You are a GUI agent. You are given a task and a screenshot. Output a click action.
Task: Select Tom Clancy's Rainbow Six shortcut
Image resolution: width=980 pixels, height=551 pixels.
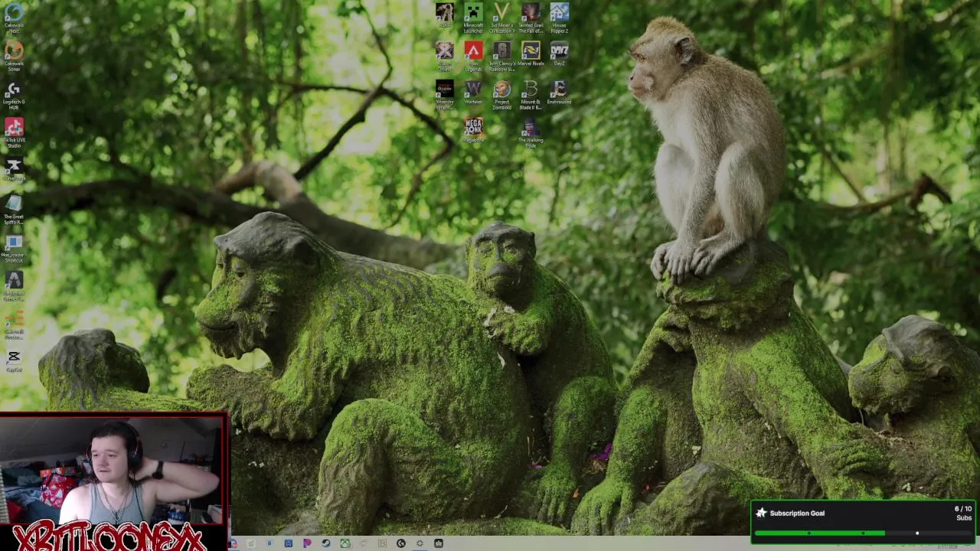click(x=501, y=56)
